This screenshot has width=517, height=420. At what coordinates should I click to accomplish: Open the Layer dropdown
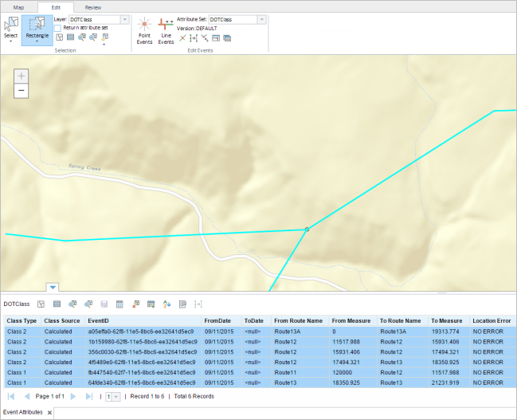(126, 18)
